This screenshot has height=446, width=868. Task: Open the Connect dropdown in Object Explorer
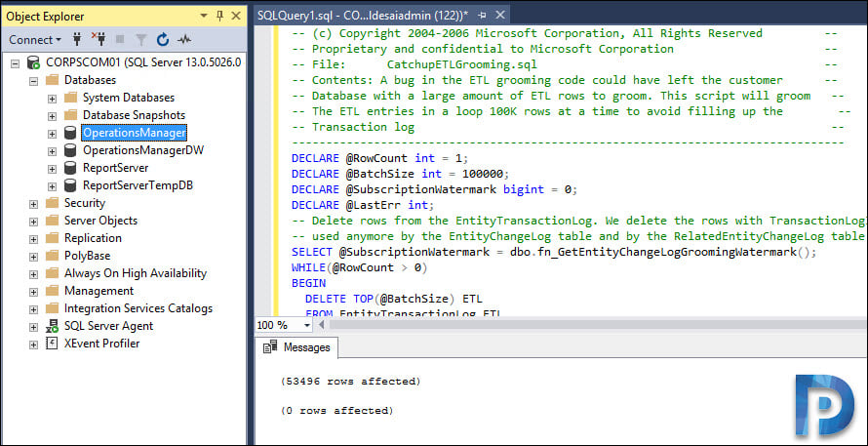[x=35, y=40]
